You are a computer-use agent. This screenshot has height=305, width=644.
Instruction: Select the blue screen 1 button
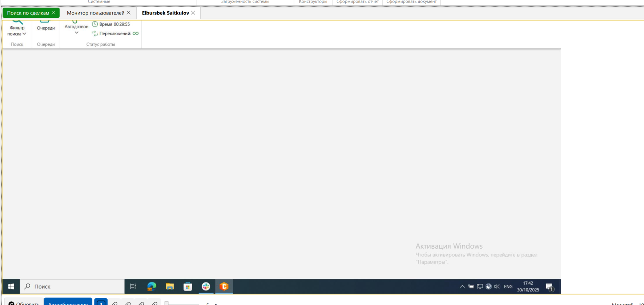[101, 302]
